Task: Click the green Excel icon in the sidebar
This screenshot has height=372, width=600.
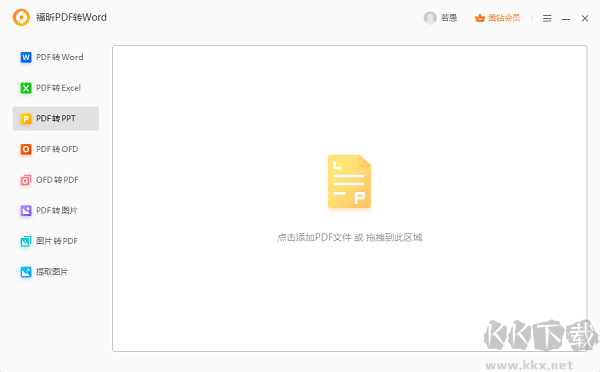Action: 26,88
